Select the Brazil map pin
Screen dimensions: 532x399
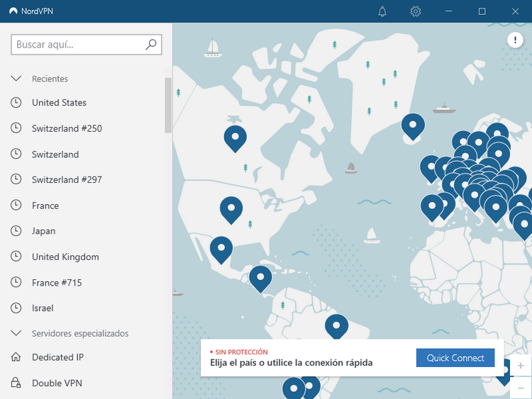click(336, 327)
